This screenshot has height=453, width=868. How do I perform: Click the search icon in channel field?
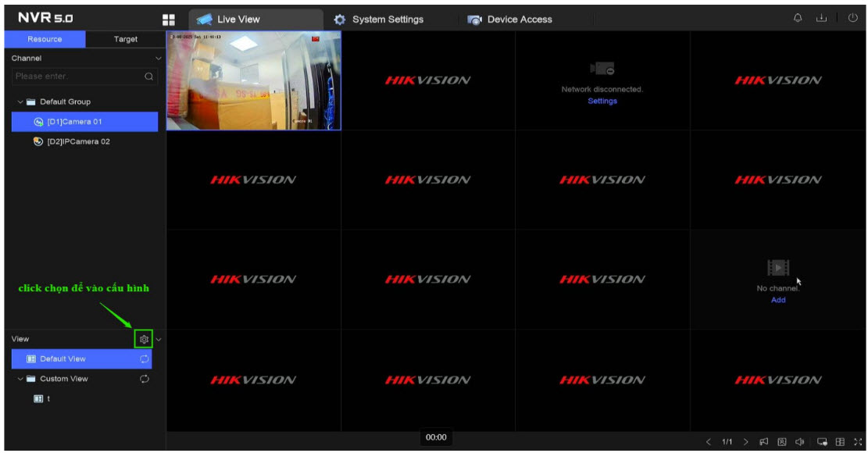pos(148,77)
